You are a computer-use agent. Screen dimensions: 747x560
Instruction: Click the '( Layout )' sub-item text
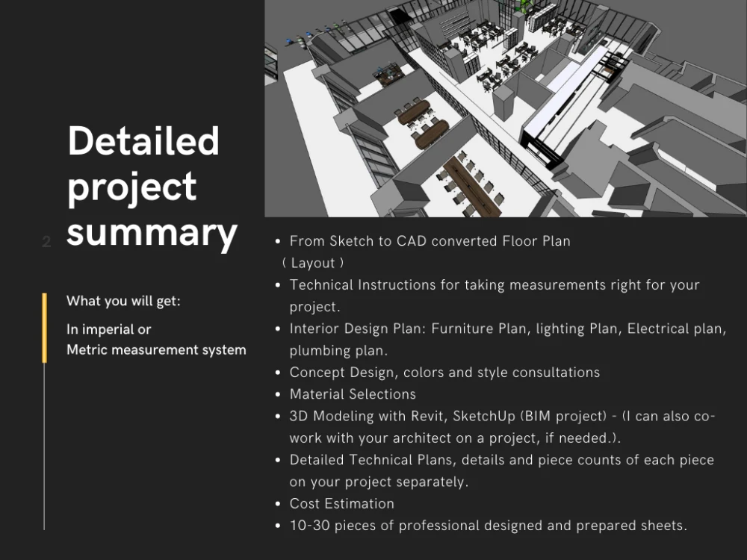pos(317,263)
